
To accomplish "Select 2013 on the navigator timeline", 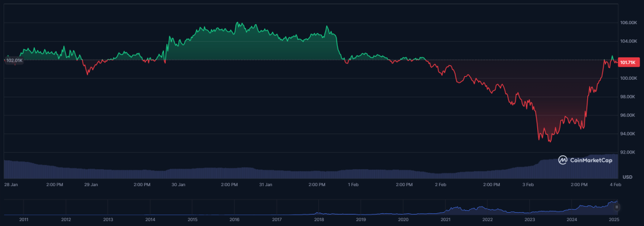I will [x=108, y=219].
